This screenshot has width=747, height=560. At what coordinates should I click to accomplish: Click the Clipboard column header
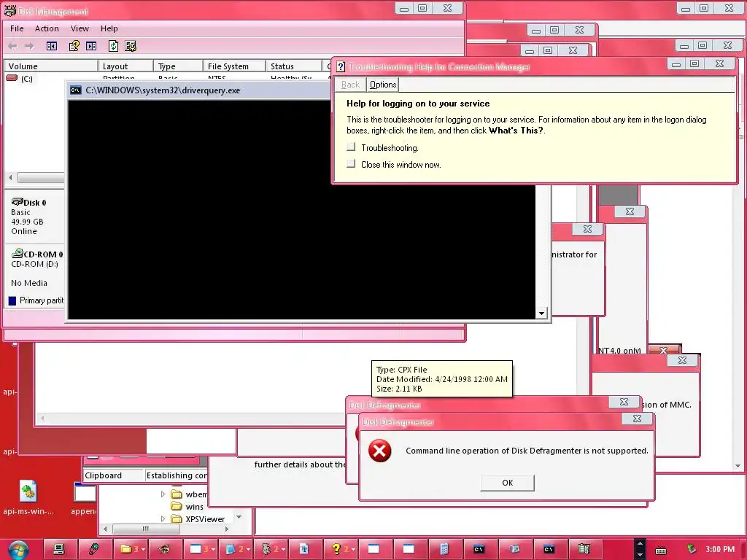(113, 475)
